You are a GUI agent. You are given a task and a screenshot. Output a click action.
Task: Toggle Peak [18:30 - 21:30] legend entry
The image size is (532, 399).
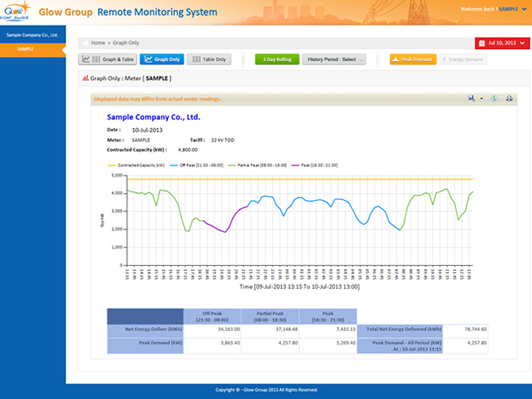point(314,165)
